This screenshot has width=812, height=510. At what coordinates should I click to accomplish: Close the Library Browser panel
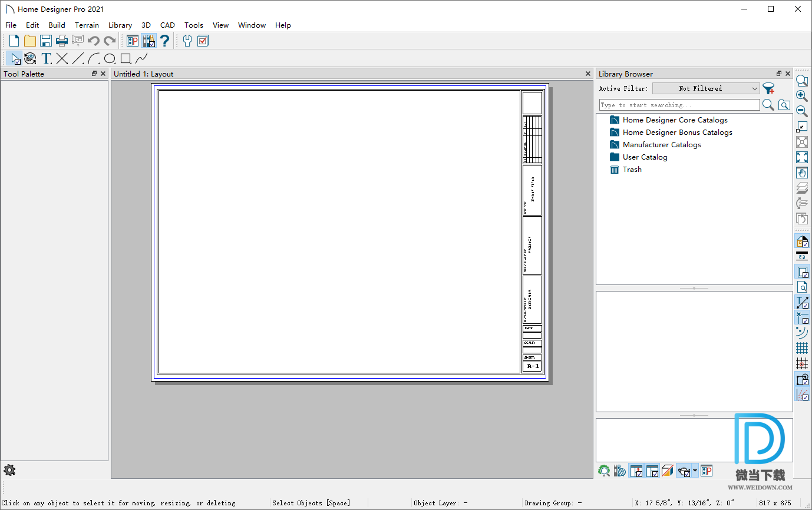[x=788, y=74]
